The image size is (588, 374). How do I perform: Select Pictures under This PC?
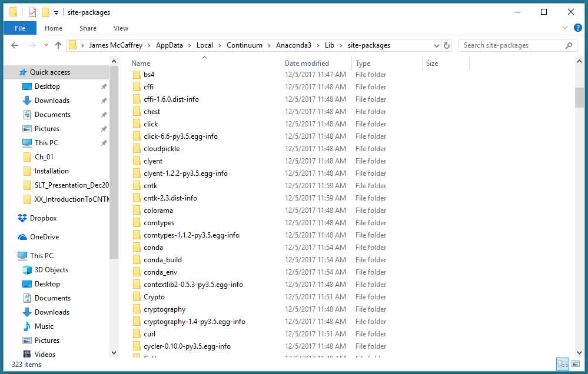47,340
